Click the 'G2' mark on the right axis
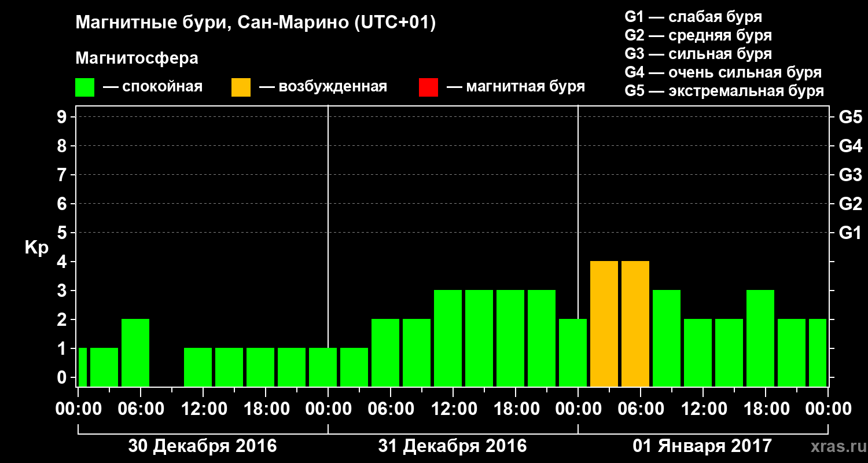The width and height of the screenshot is (868, 463). point(850,204)
